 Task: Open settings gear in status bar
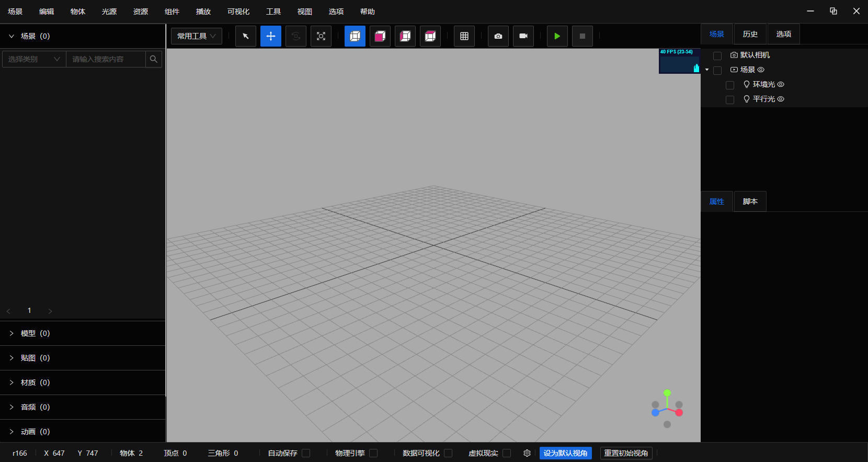[x=527, y=453]
